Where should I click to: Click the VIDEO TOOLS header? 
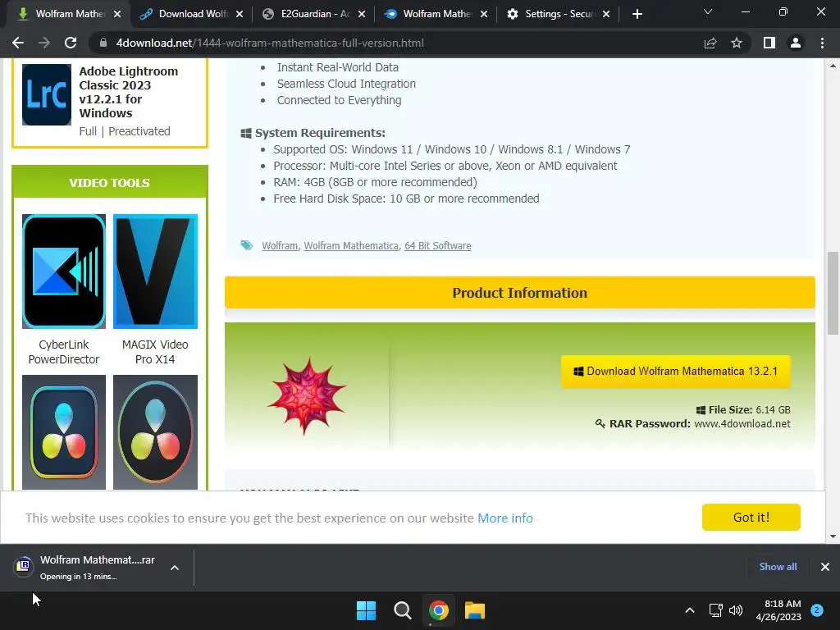109,183
